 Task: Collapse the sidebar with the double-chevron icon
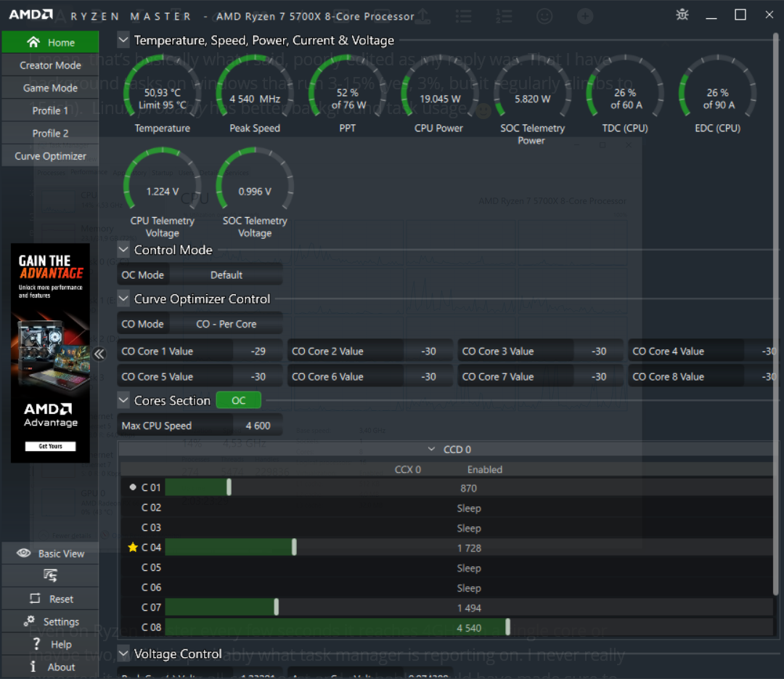click(x=99, y=354)
